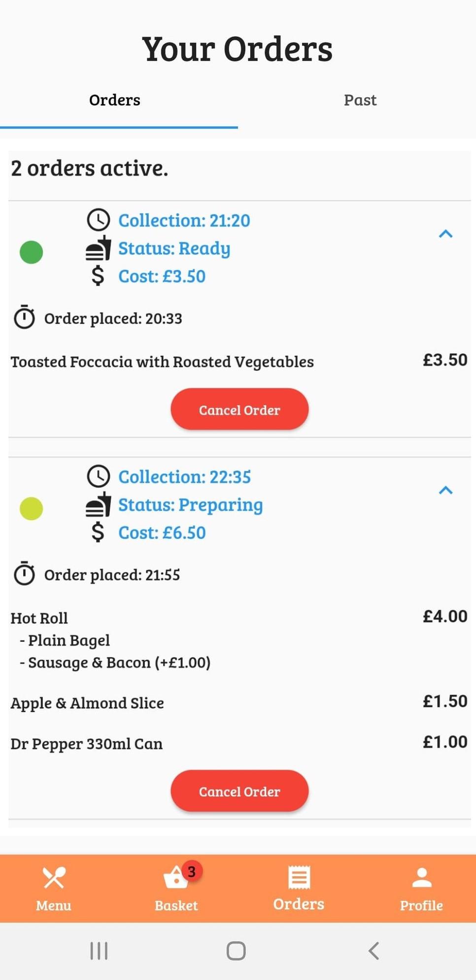
Task: Tap the dollar icon beside Cost: £6.50
Action: (98, 532)
